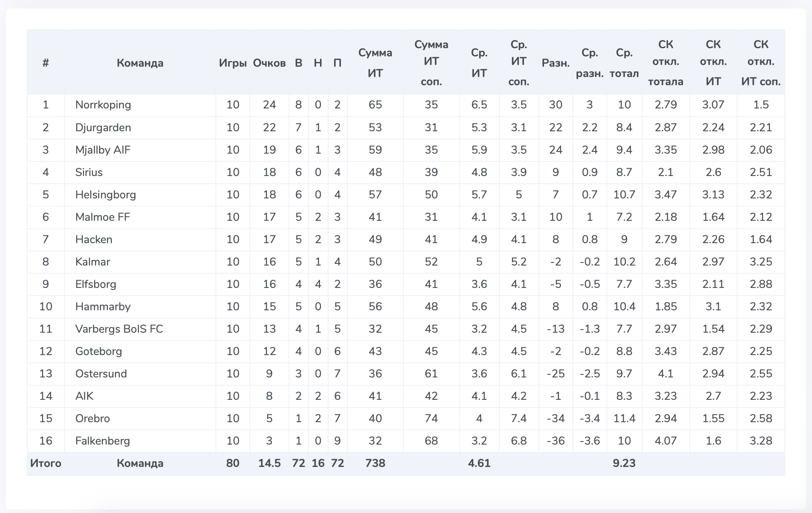The width and height of the screenshot is (812, 513).
Task: Click Hammarby's СК откл. тотала value 1.85
Action: [x=666, y=306]
